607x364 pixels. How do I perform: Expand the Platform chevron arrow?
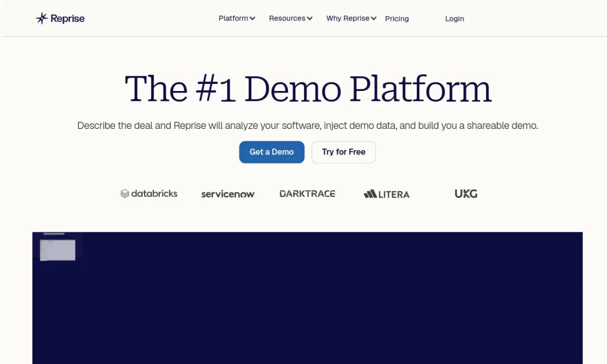tap(252, 18)
